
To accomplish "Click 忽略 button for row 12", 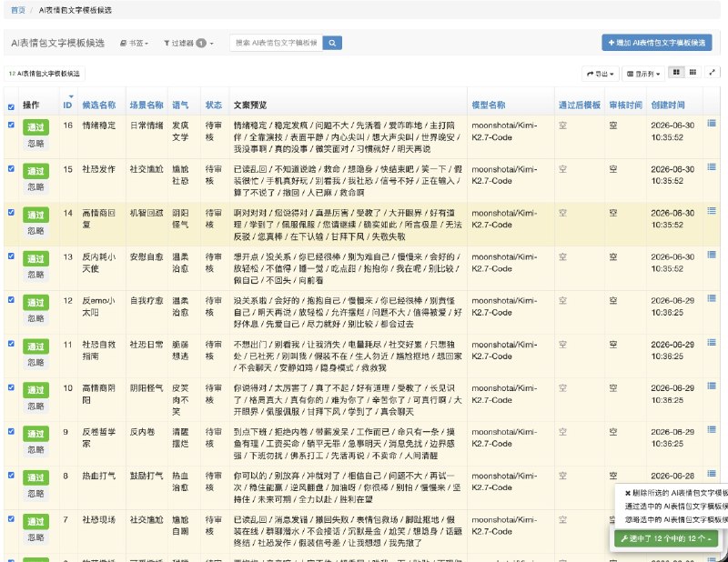I will coord(35,318).
